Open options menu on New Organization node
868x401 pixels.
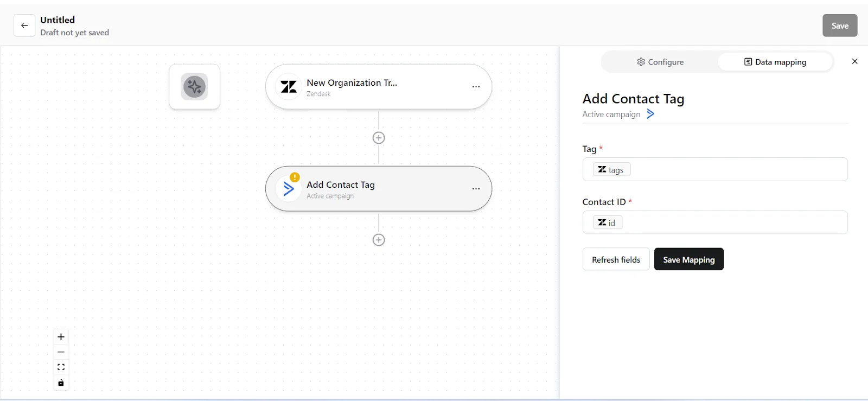[476, 87]
